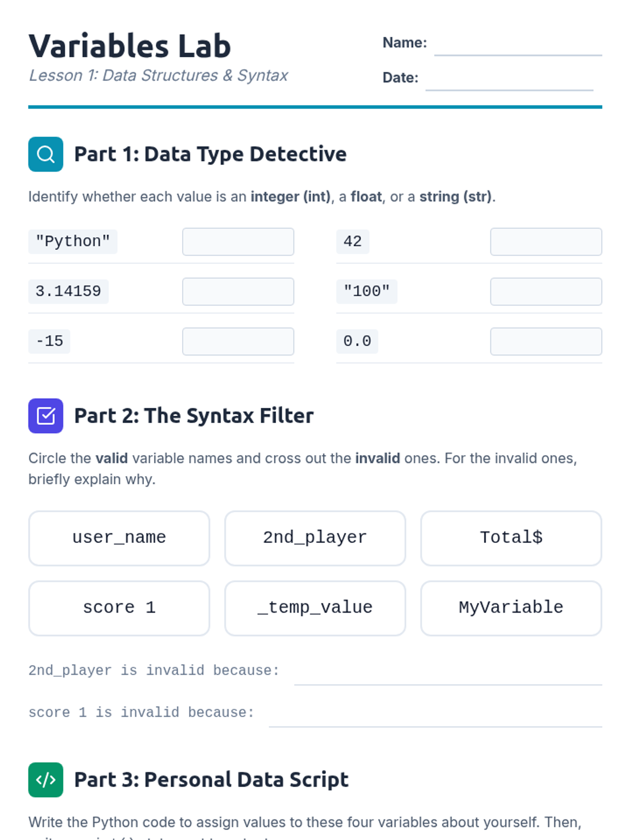The image size is (630, 840).
Task: Click the answer box for -15
Action: 238,341
